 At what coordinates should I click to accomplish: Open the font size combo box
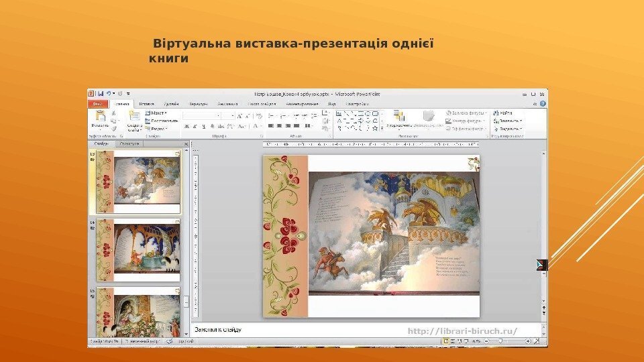click(228, 116)
